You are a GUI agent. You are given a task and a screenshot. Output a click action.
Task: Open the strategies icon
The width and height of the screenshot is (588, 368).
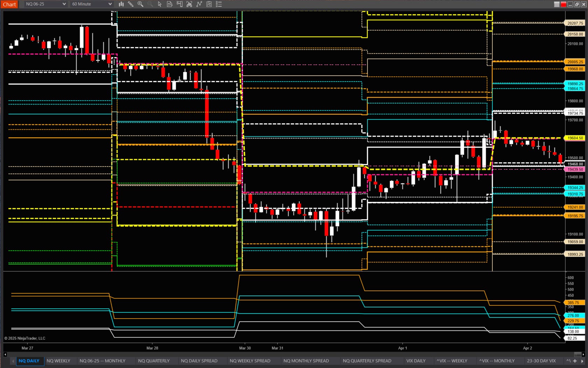coord(199,4)
